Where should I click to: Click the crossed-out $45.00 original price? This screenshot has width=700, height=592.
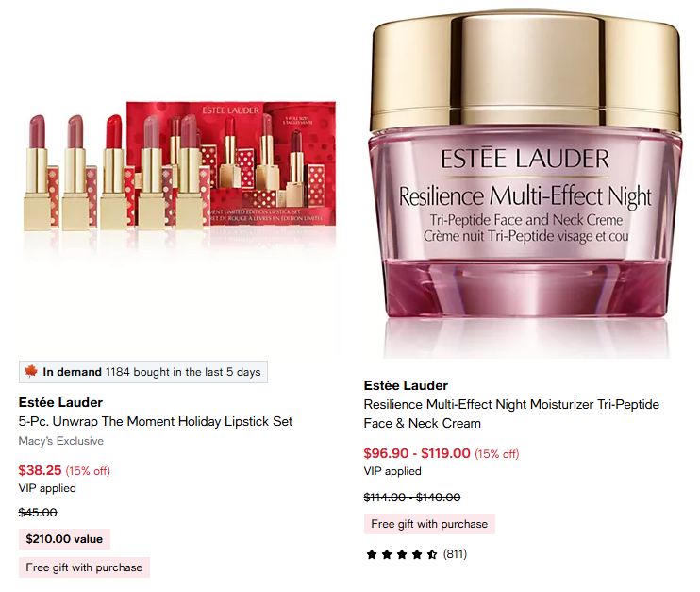tap(38, 513)
